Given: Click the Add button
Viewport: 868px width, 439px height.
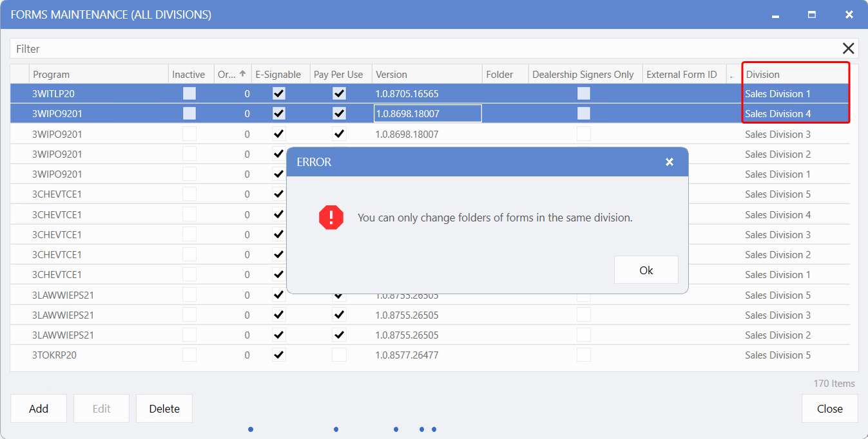Looking at the screenshot, I should pos(39,409).
